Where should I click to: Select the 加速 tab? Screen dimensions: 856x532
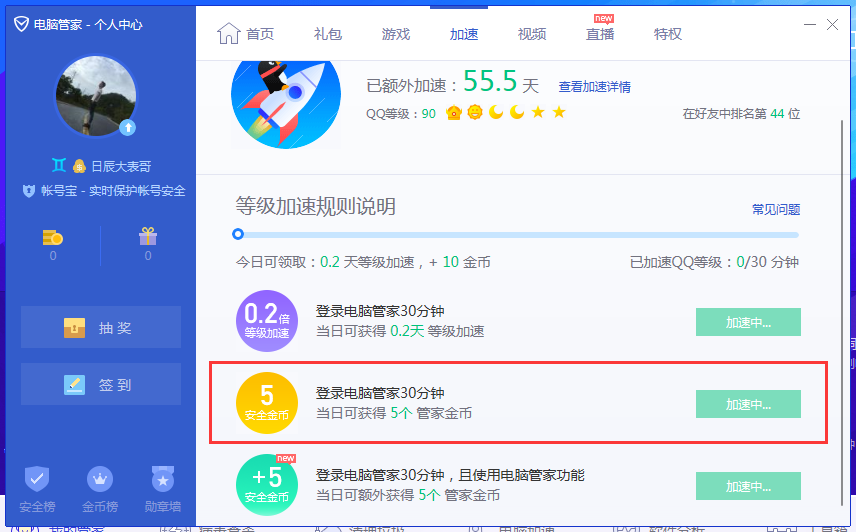[x=463, y=34]
